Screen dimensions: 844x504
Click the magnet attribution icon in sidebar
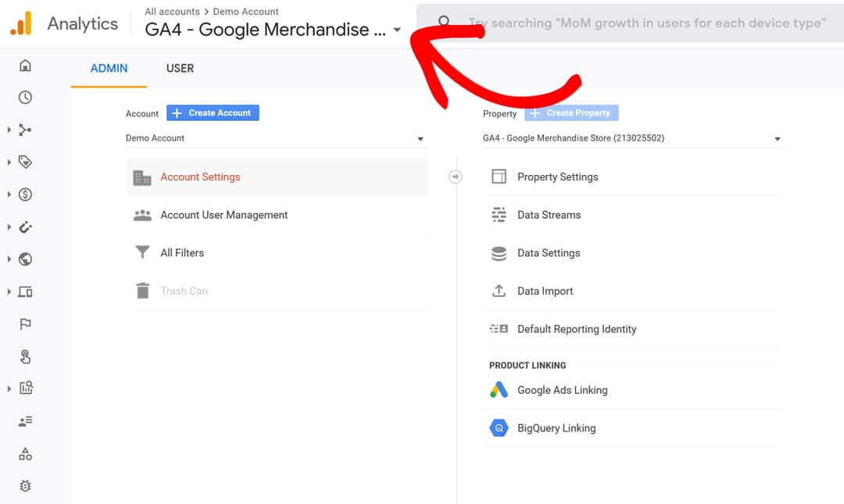pos(24,227)
